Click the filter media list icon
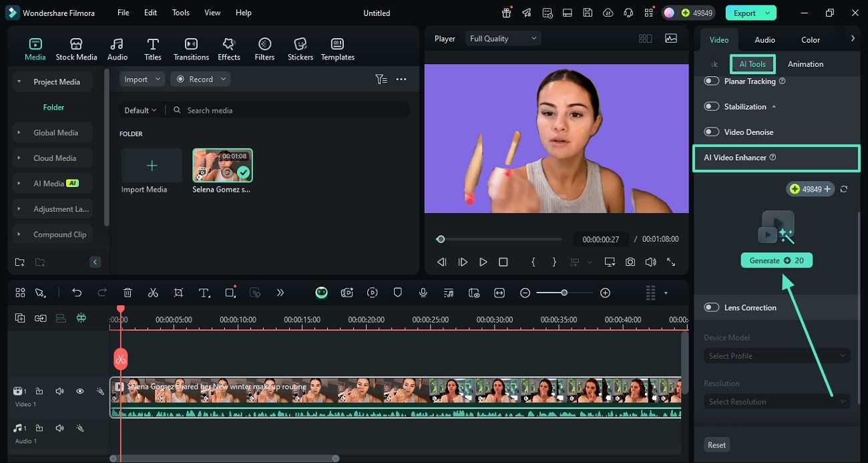This screenshot has height=463, width=868. click(x=381, y=79)
